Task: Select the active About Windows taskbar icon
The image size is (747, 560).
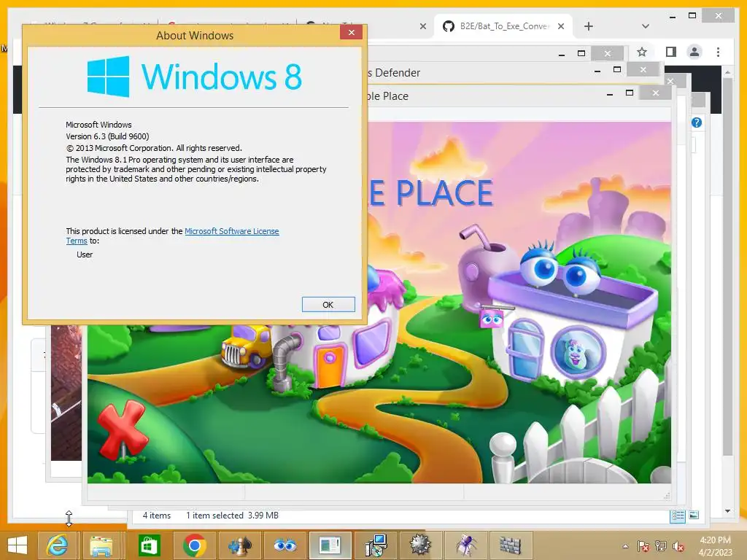Action: click(330, 545)
